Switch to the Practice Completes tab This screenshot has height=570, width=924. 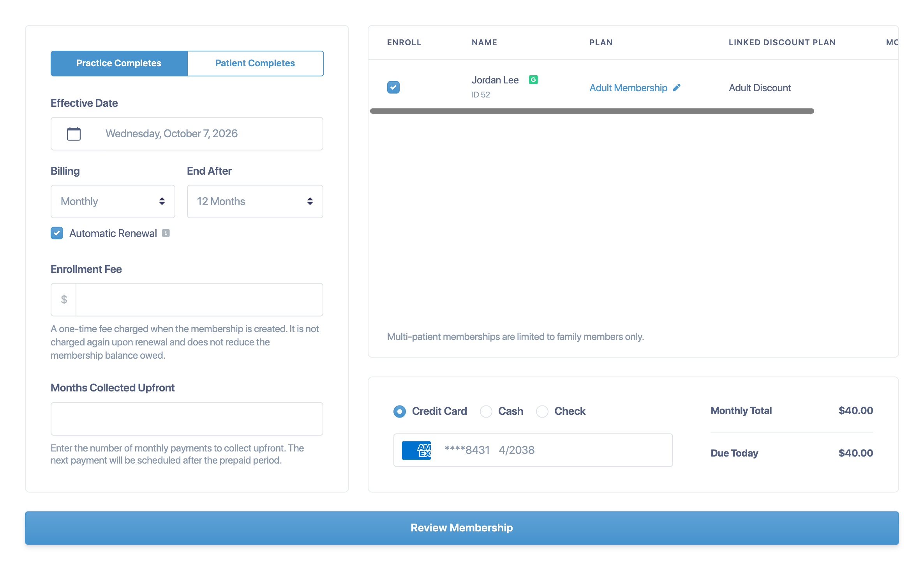point(119,63)
